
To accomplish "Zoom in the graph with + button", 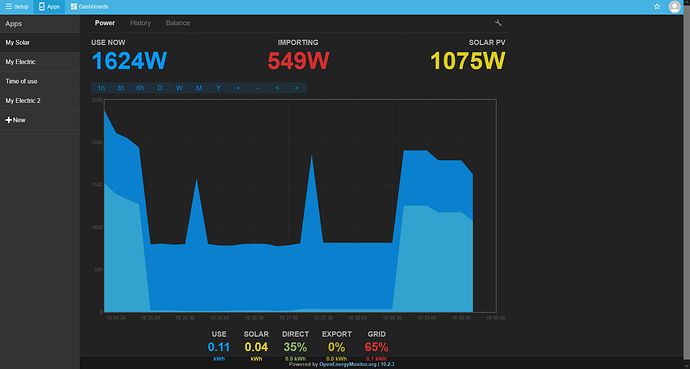I will pos(238,88).
